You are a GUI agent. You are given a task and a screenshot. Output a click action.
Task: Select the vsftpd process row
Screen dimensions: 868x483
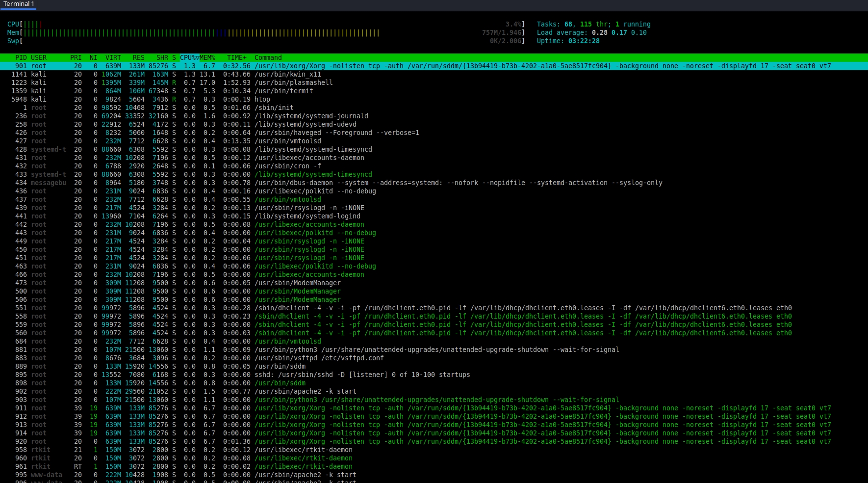[319, 358]
